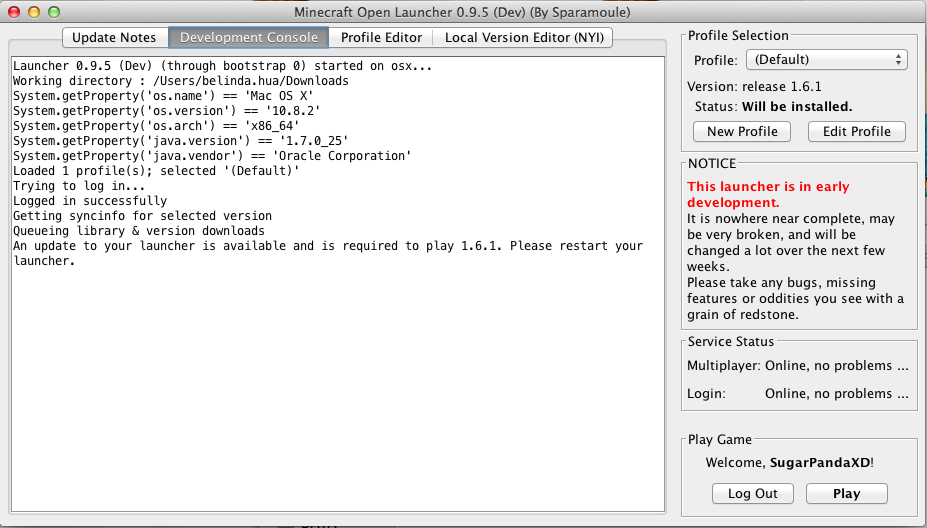This screenshot has height=528, width=927.
Task: Open the Profile dropdown showing (Default)
Action: click(826, 60)
